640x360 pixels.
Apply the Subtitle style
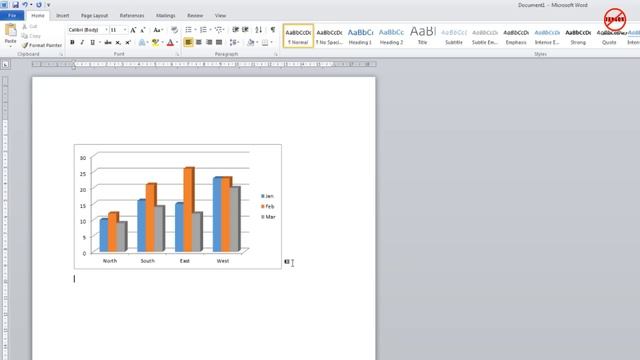click(x=453, y=36)
